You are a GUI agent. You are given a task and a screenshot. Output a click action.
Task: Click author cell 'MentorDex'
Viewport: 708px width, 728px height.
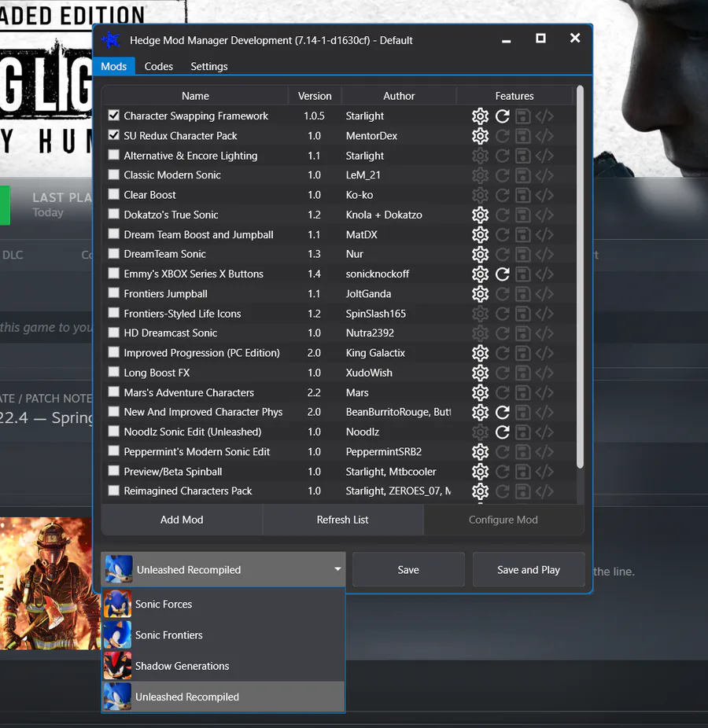[371, 135]
